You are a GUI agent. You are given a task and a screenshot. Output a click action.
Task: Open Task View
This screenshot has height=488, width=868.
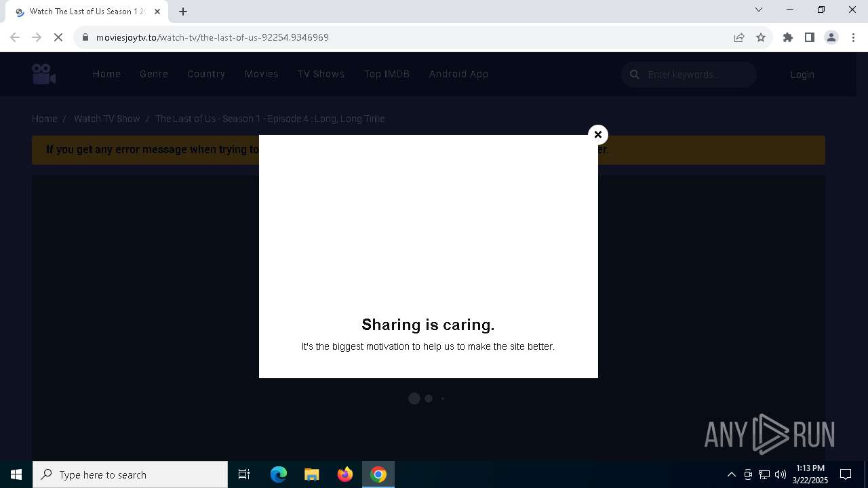coord(244,474)
